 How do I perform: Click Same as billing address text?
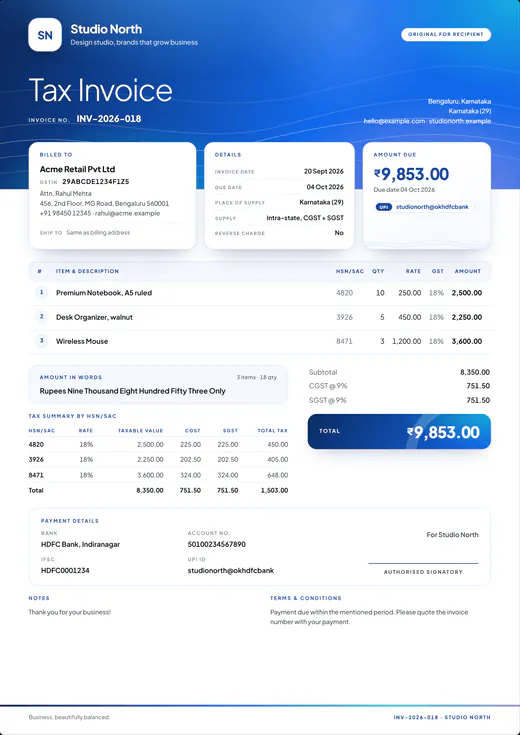[98, 232]
